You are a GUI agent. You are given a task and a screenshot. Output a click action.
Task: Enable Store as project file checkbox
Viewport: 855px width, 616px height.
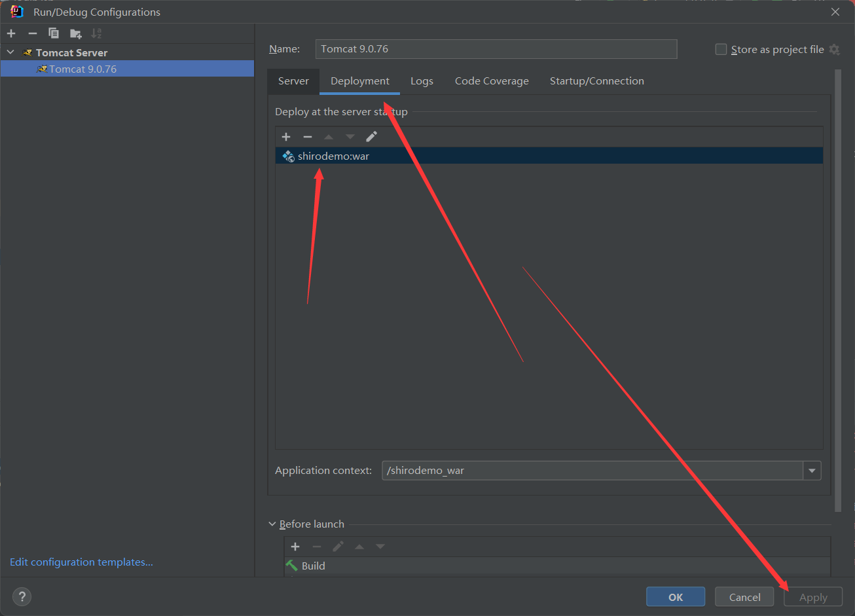pyautogui.click(x=721, y=50)
